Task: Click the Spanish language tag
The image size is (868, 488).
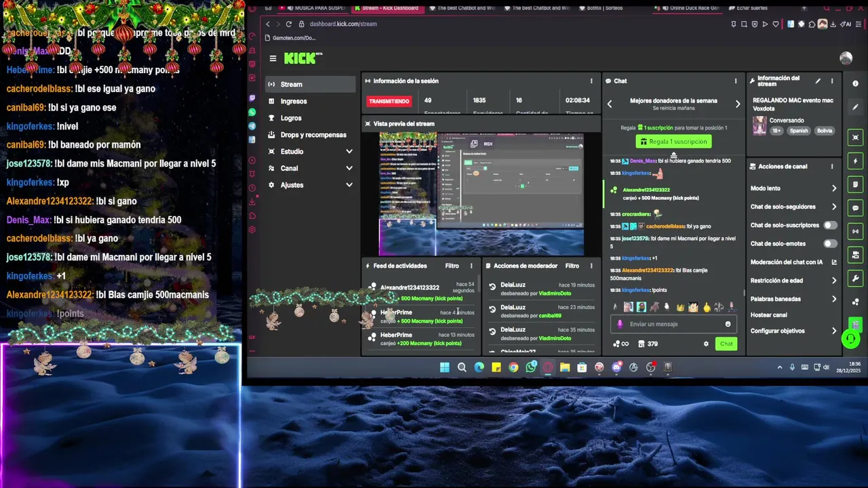Action: tap(799, 131)
